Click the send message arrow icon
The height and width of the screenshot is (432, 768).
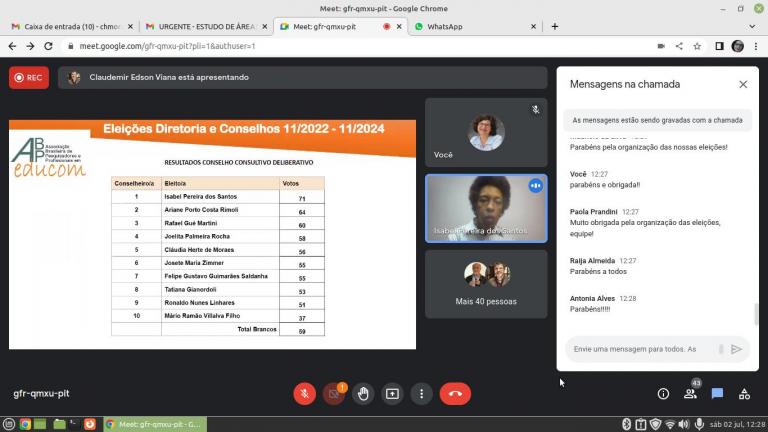tap(737, 349)
